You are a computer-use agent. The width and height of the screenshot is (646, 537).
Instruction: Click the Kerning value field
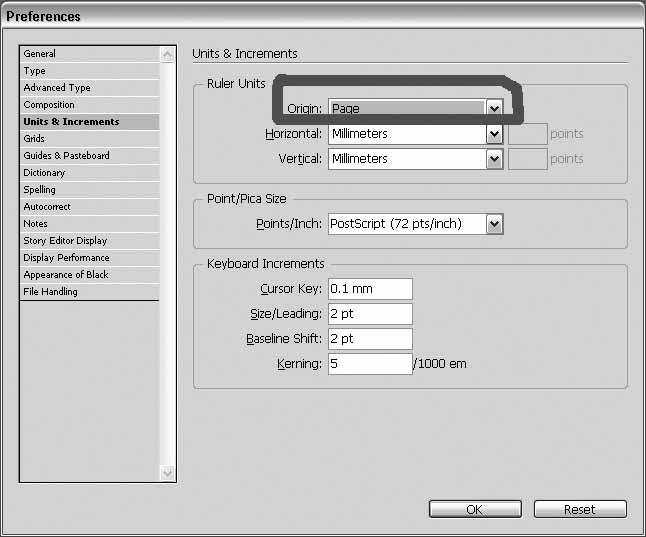[370, 364]
